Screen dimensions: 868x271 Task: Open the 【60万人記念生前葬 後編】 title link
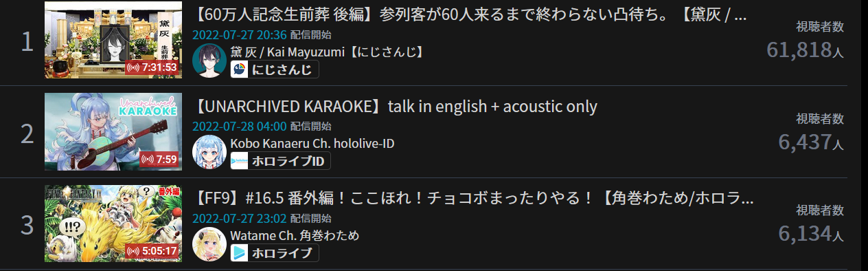[x=471, y=15]
